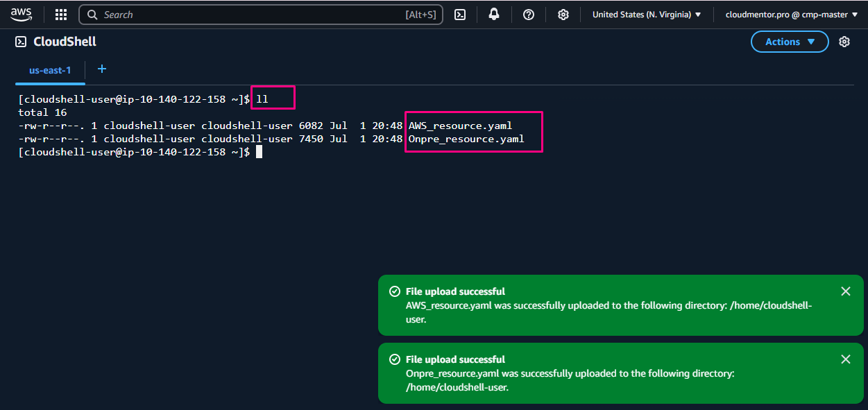868x410 pixels.
Task: Open the notifications bell icon
Action: 494,15
